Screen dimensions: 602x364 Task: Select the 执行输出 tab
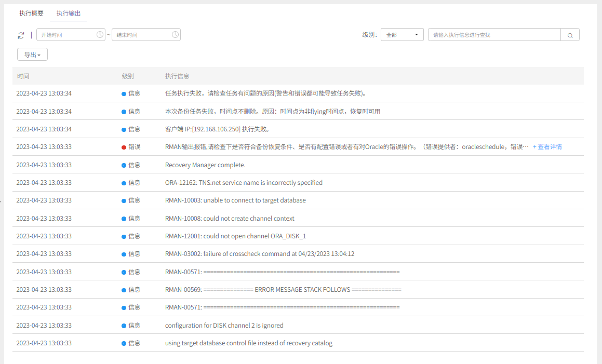tap(69, 14)
